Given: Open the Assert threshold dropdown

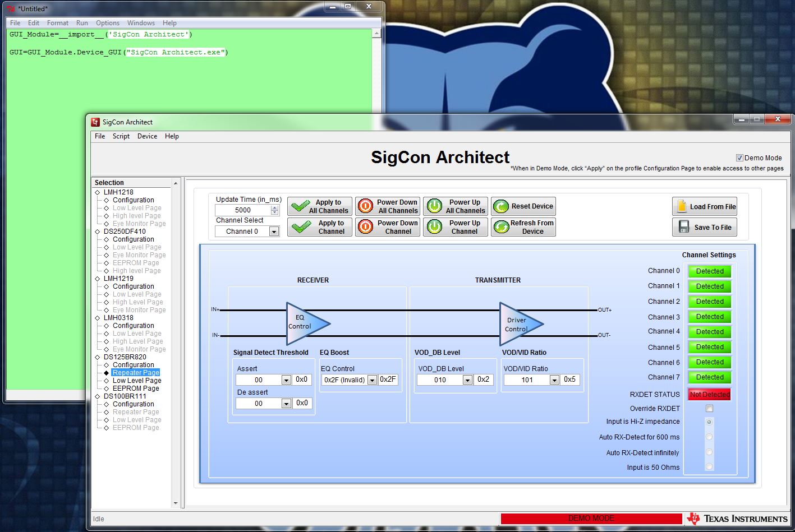Looking at the screenshot, I should pos(286,380).
